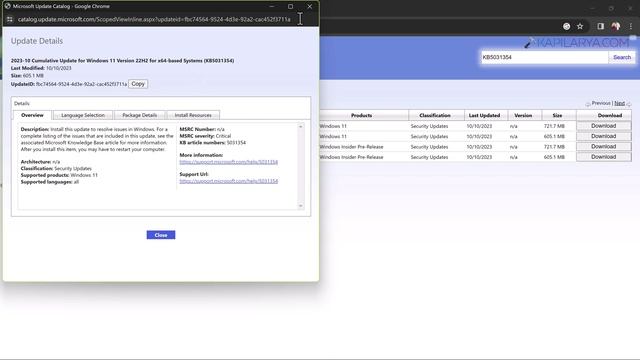
Task: Switch to the Overview tab
Action: (x=32, y=115)
